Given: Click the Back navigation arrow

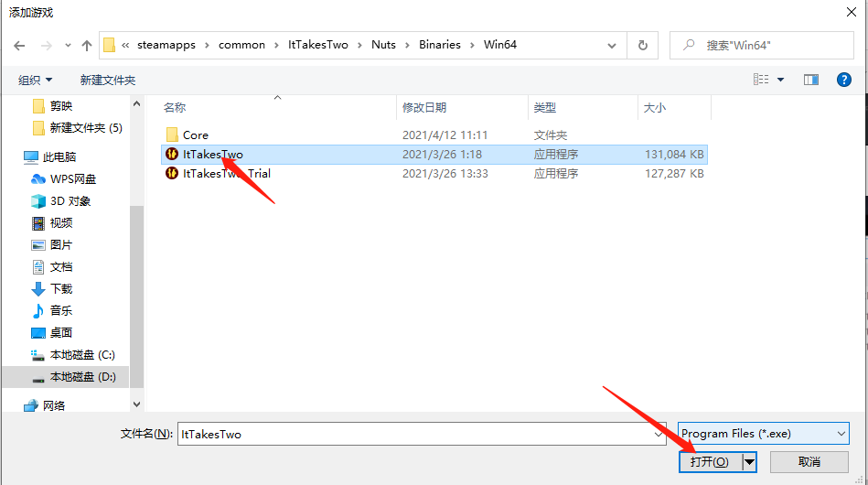Looking at the screenshot, I should click(x=19, y=45).
